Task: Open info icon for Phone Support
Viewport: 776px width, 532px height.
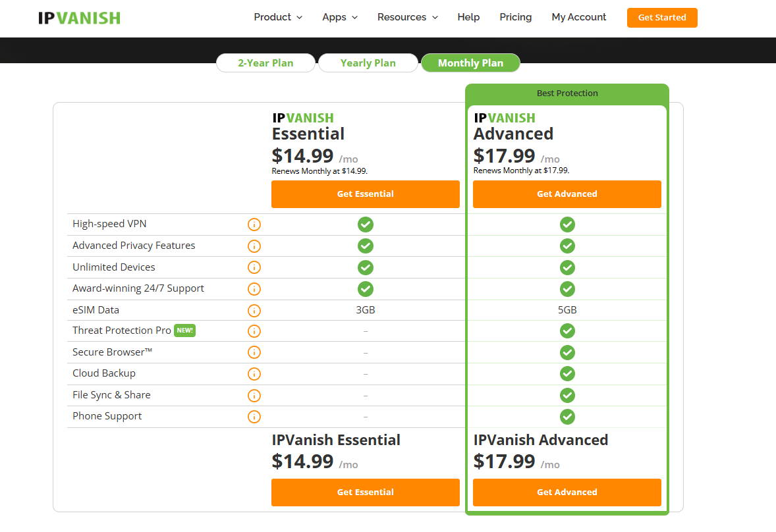Action: coord(254,417)
